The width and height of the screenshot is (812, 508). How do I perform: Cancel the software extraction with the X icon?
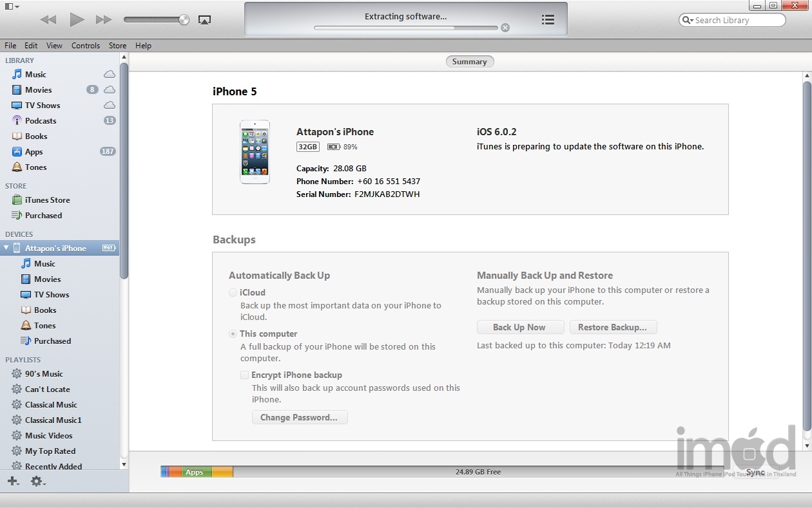click(x=505, y=28)
